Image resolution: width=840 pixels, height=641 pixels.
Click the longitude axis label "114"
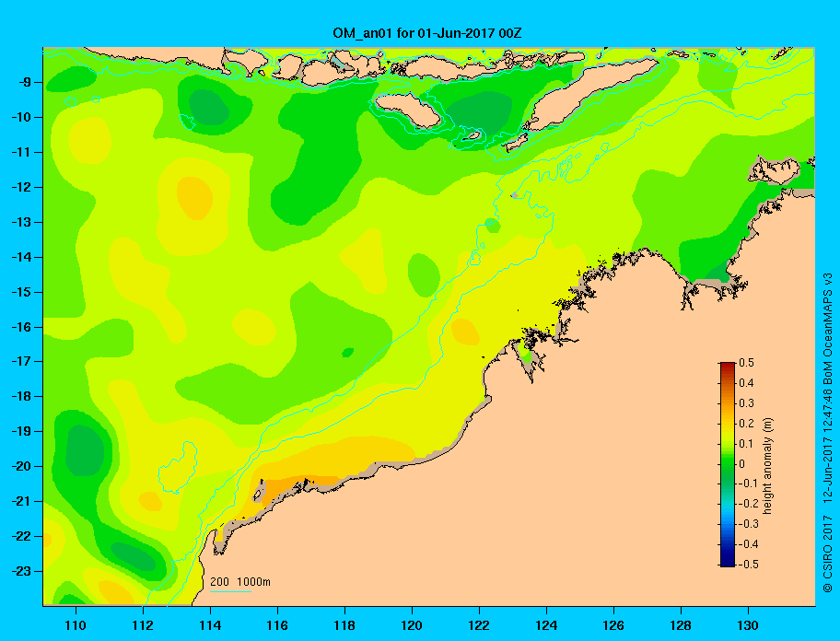[210, 625]
